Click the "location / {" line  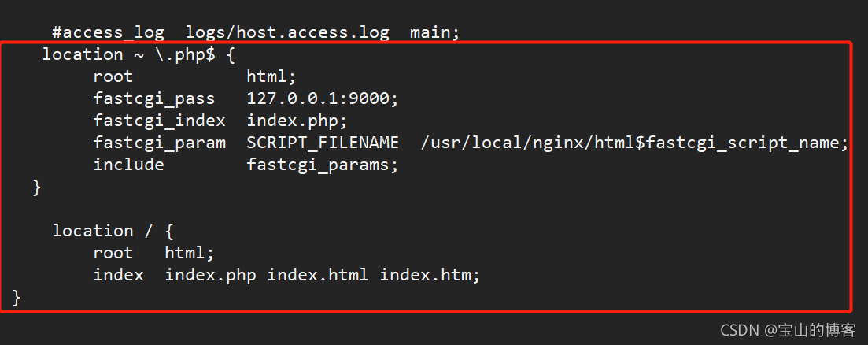point(113,231)
